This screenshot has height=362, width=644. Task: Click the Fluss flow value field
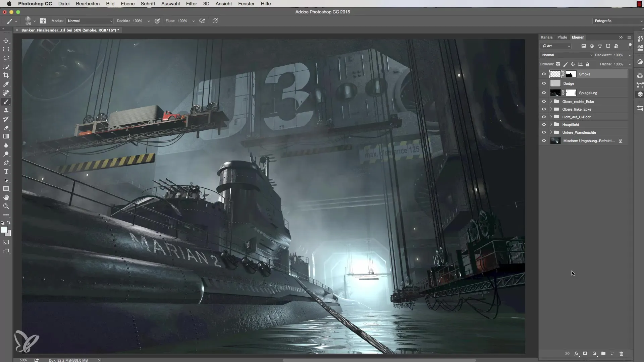click(x=183, y=21)
